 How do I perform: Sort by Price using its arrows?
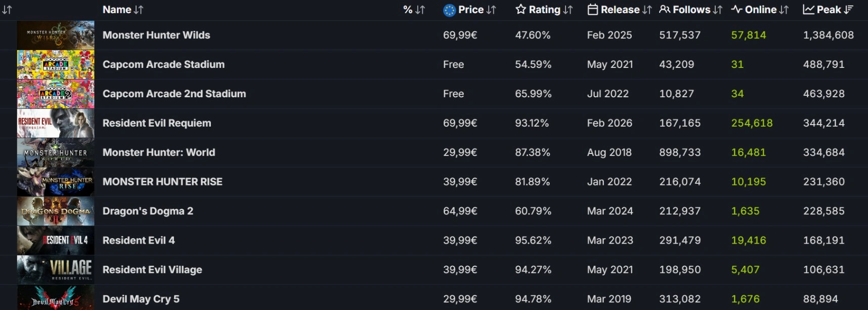pyautogui.click(x=491, y=10)
